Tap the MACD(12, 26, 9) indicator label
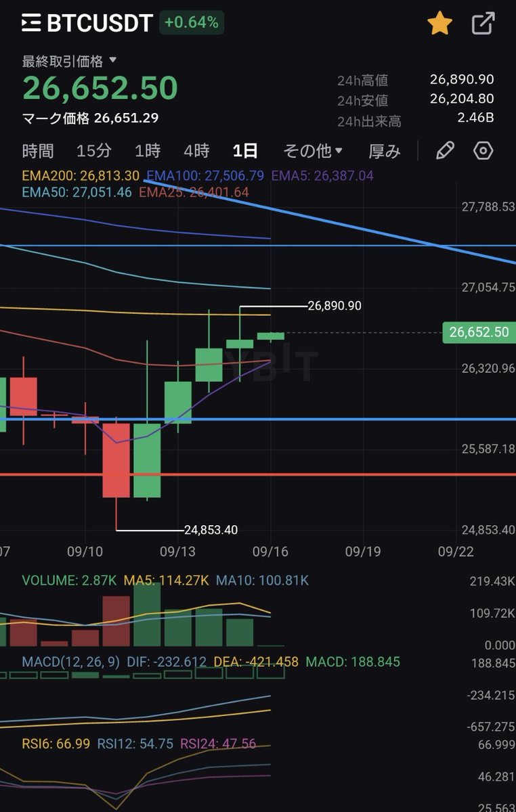The height and width of the screenshot is (812, 516). pyautogui.click(x=70, y=662)
